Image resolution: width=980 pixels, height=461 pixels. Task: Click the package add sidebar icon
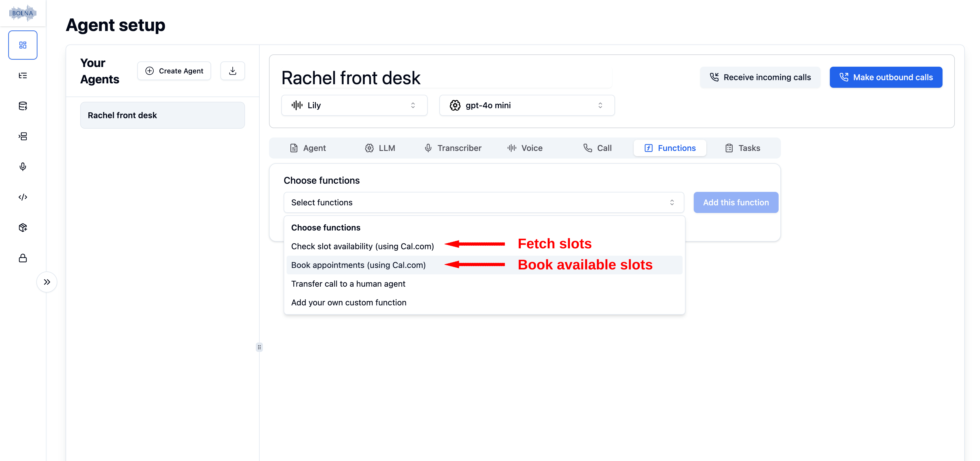[x=23, y=228]
